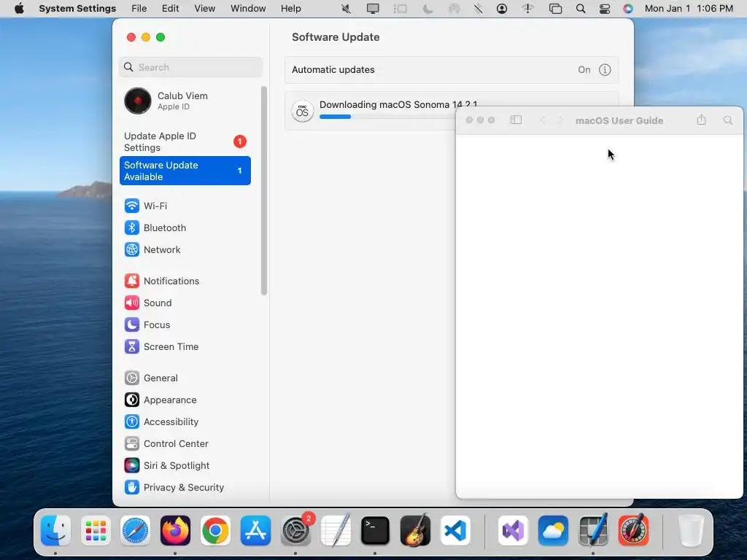Viewport: 747px width, 560px height.
Task: Open the Edit menu
Action: tap(171, 9)
